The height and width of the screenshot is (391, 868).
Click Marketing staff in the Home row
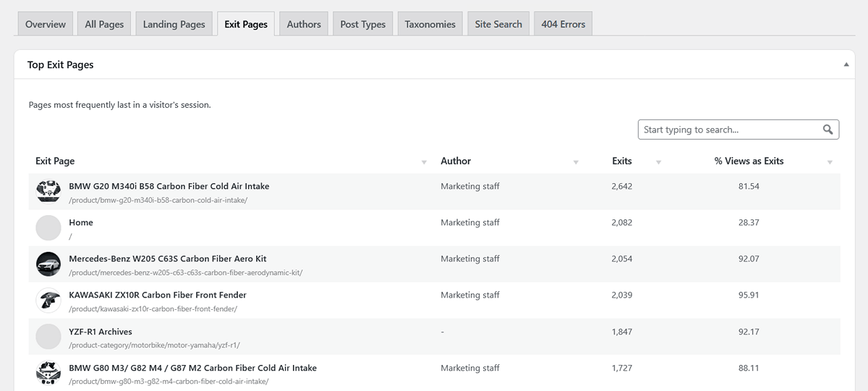470,222
